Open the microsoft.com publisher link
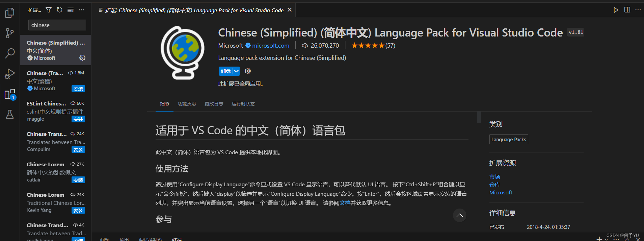 pyautogui.click(x=271, y=46)
